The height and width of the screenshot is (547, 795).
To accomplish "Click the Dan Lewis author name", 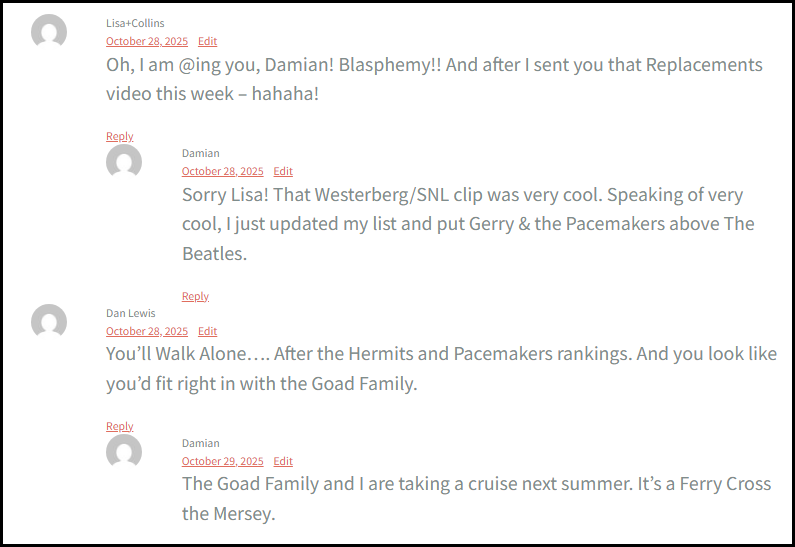I will coord(130,313).
